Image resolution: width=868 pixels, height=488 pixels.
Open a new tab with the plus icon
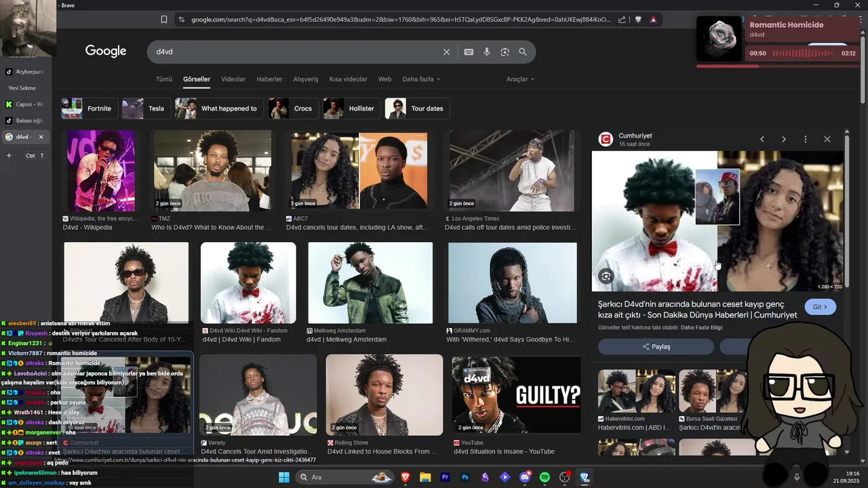[9, 155]
